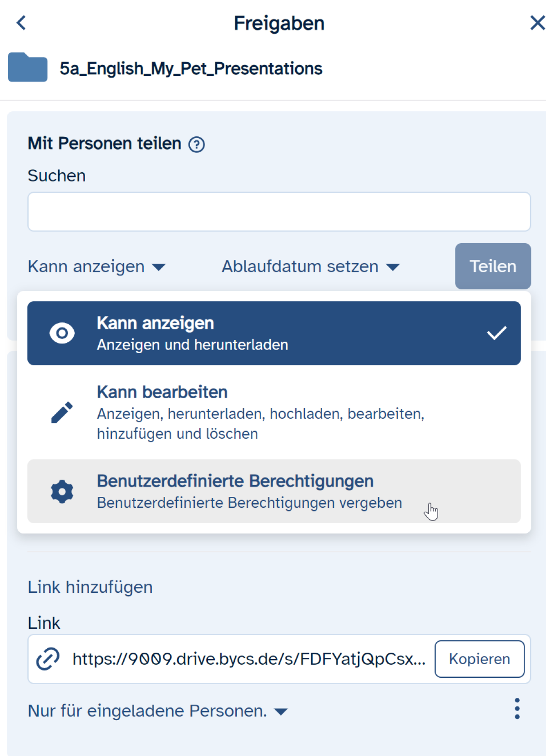546x756 pixels.
Task: Click the eye icon for viewing permission
Action: click(x=62, y=333)
